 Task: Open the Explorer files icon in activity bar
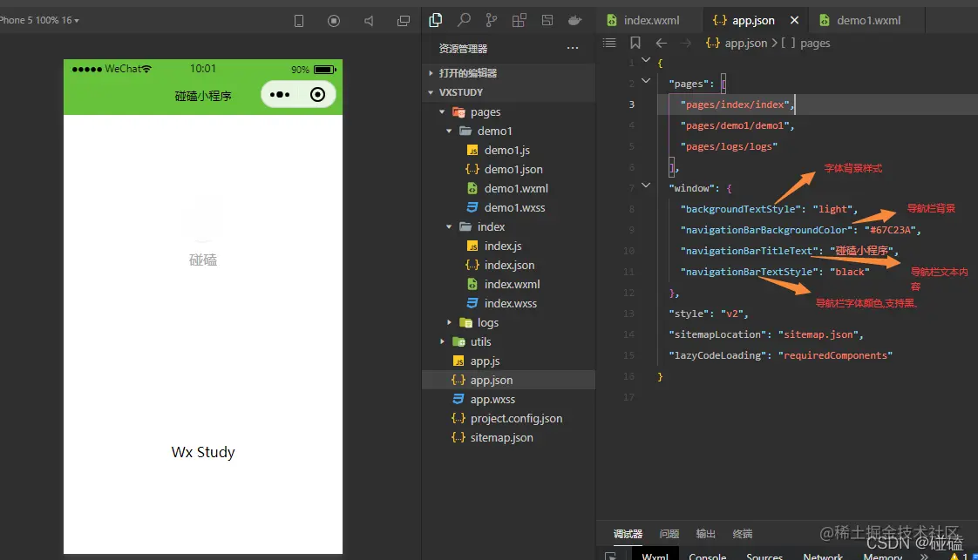(x=435, y=20)
